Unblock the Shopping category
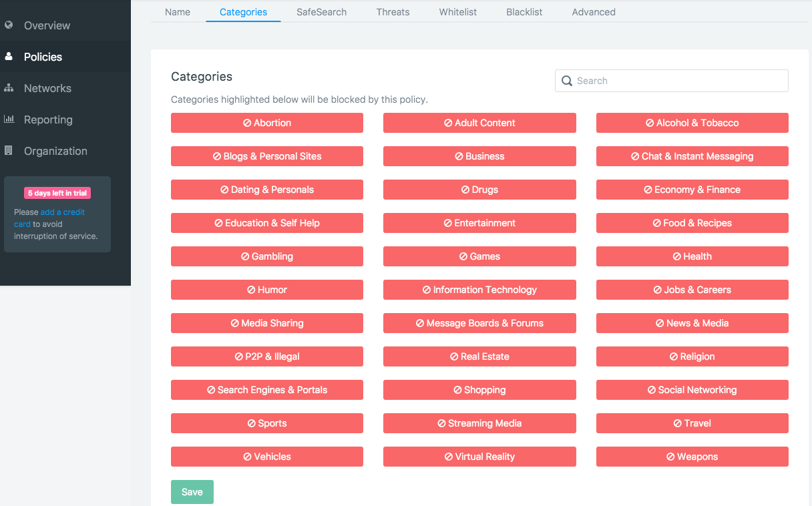This screenshot has width=812, height=506. pyautogui.click(x=479, y=390)
